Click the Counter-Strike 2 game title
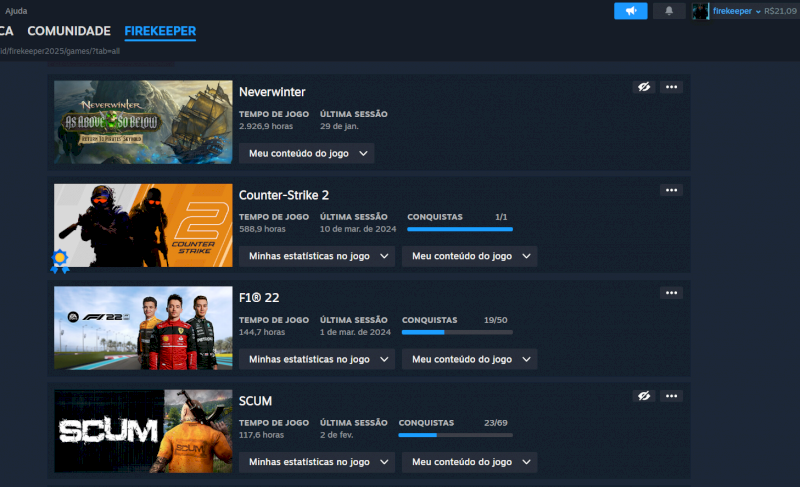Image resolution: width=800 pixels, height=487 pixels. 284,195
